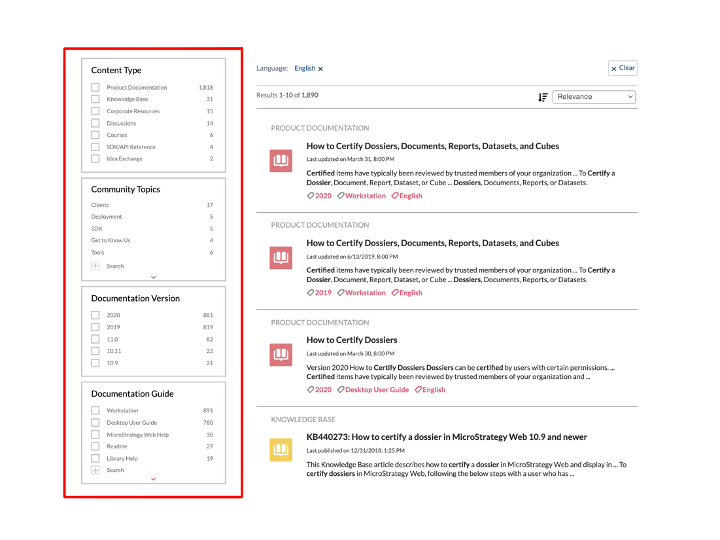Viewport: 720px width, 540px height.
Task: Select the Deployment community topic
Action: click(x=106, y=217)
